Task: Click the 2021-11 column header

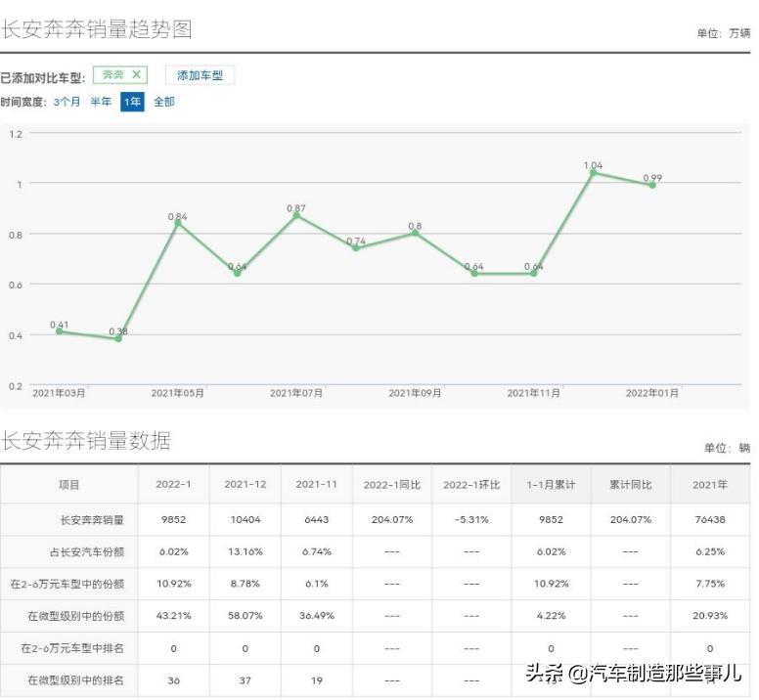Action: tap(317, 484)
